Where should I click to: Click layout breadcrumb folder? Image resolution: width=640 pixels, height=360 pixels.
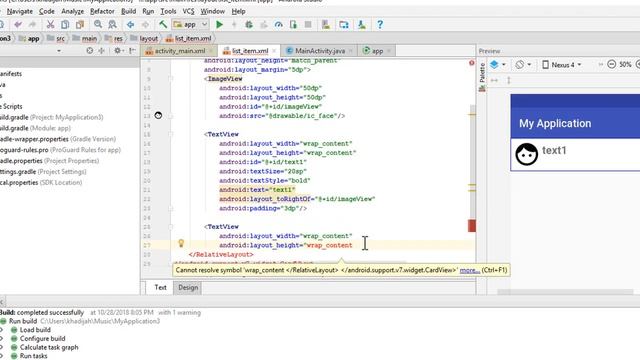(144, 38)
